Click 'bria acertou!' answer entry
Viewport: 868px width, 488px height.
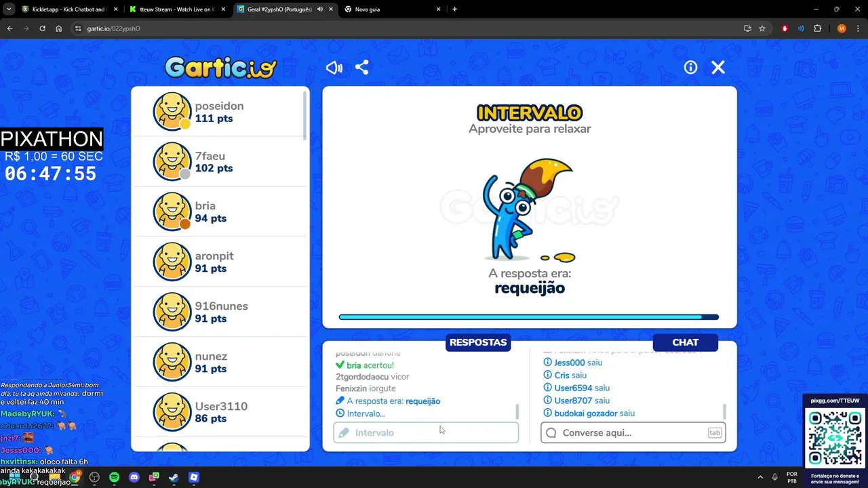point(365,365)
